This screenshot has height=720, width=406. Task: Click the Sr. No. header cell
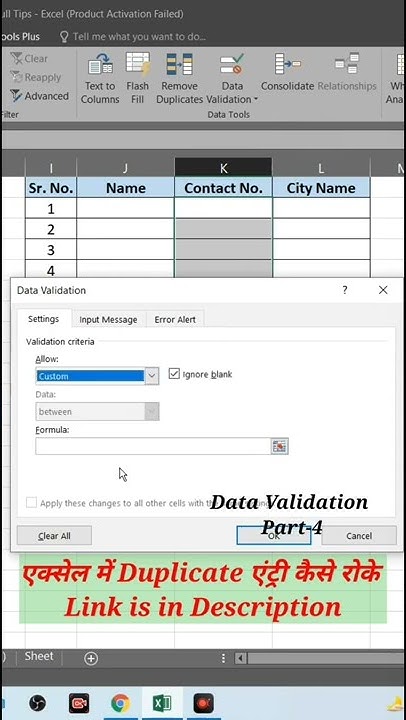(x=51, y=188)
